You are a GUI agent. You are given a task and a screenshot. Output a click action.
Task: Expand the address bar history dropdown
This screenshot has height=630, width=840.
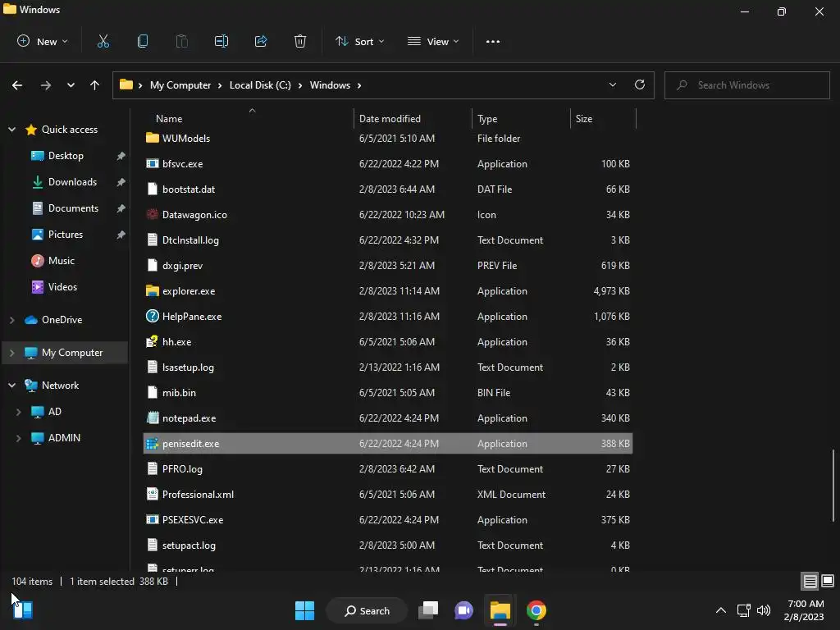pyautogui.click(x=612, y=84)
